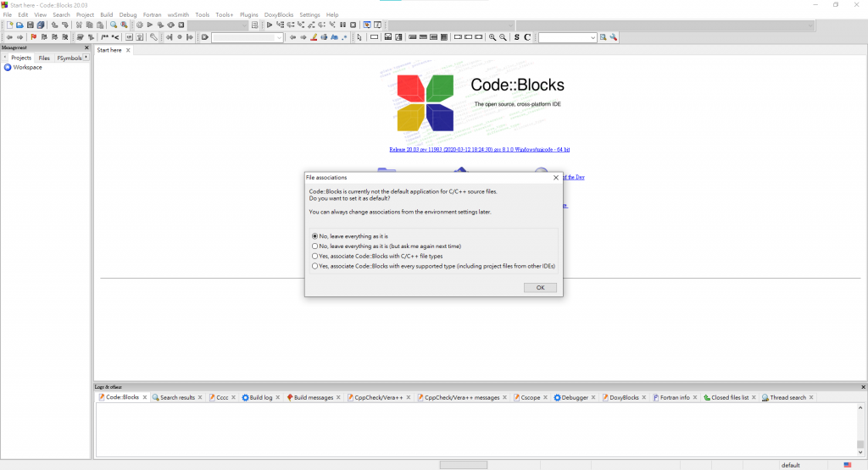Close the Management panel

[x=86, y=47]
